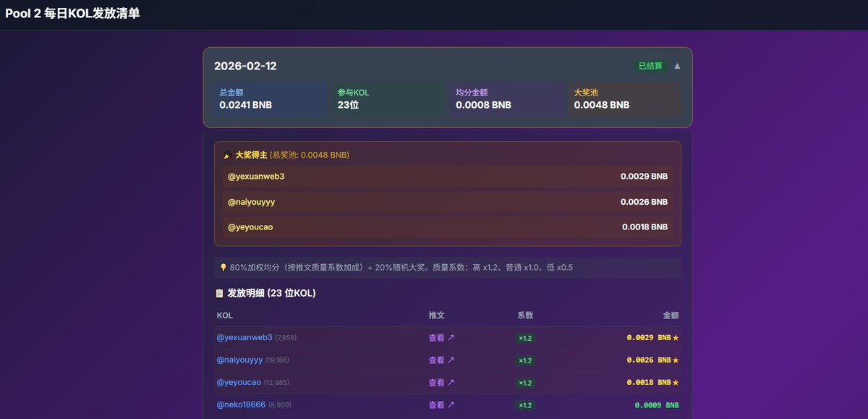This screenshot has height=419, width=868.
Task: Click the ×1.2 coefficient badge for @yexuanweb3
Action: 525,338
